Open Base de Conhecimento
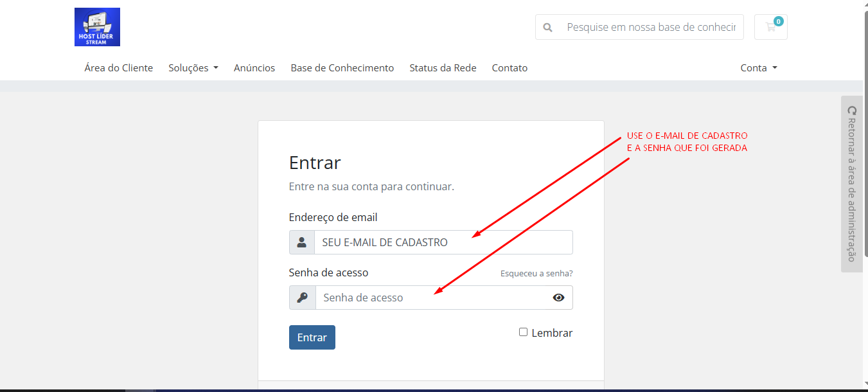The height and width of the screenshot is (392, 868). point(342,68)
